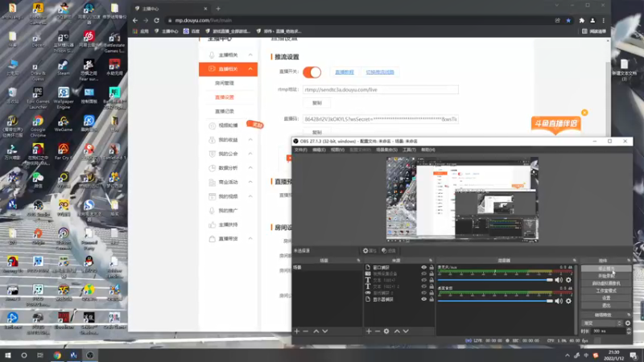Close the 斗鱼直播伴侣 floating banner
This screenshot has height=362, width=644.
[x=584, y=113]
